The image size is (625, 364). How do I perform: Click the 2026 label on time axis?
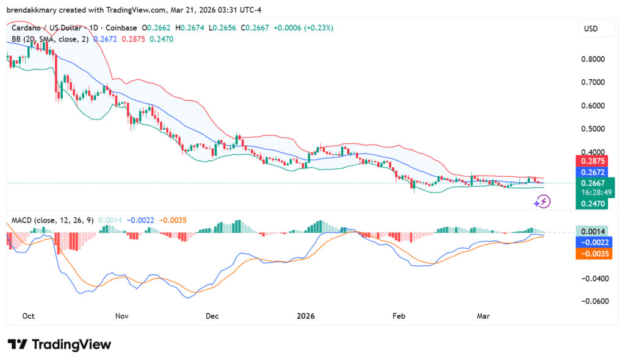click(305, 316)
